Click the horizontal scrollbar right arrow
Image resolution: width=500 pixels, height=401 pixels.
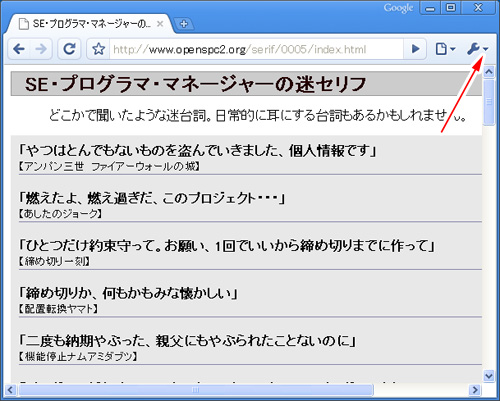pos(475,390)
